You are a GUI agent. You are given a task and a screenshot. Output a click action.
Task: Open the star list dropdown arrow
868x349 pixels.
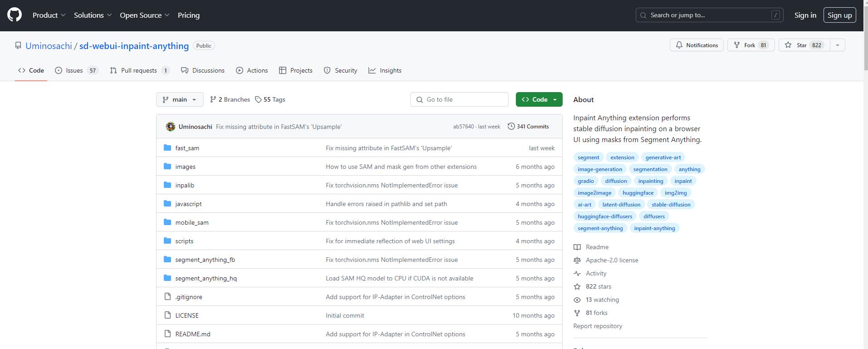tap(838, 45)
